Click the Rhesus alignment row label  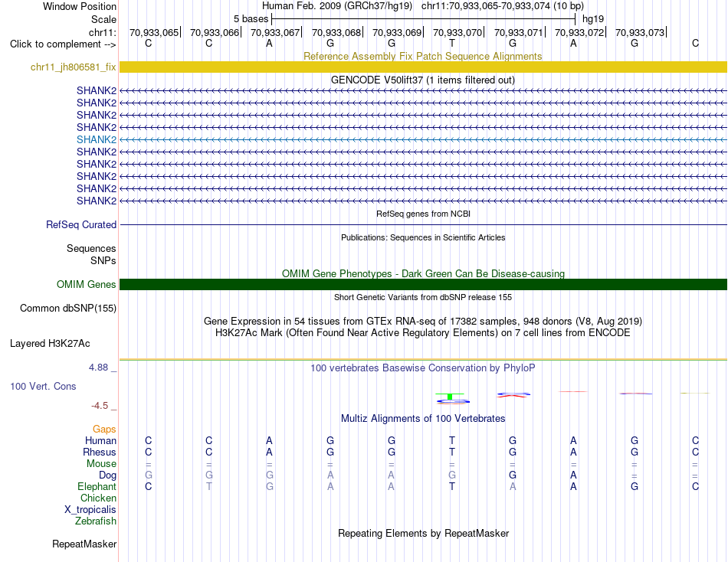(100, 452)
